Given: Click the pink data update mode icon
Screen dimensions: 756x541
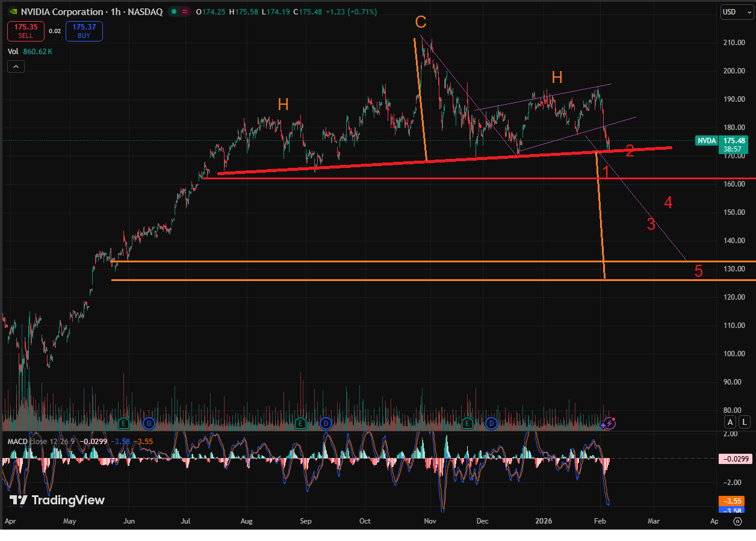Looking at the screenshot, I should (185, 12).
